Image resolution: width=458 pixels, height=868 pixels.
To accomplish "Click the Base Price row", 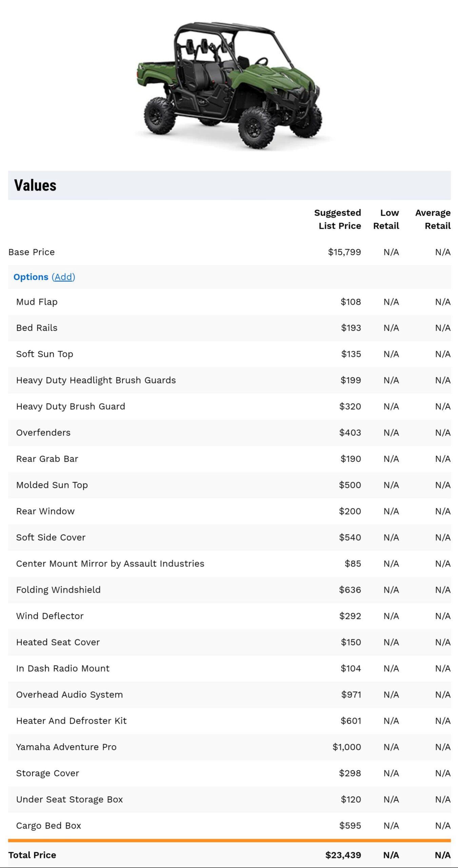I will [x=31, y=252].
